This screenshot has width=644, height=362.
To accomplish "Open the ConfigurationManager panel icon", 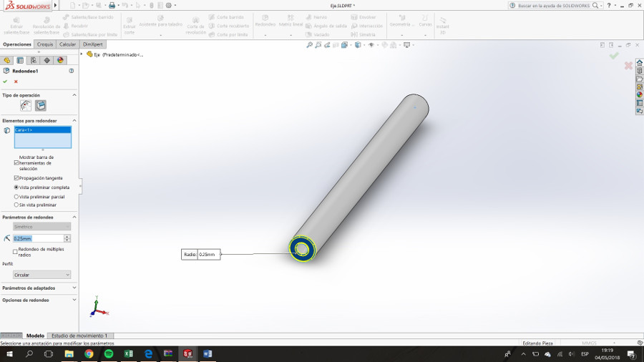I will coord(33,60).
